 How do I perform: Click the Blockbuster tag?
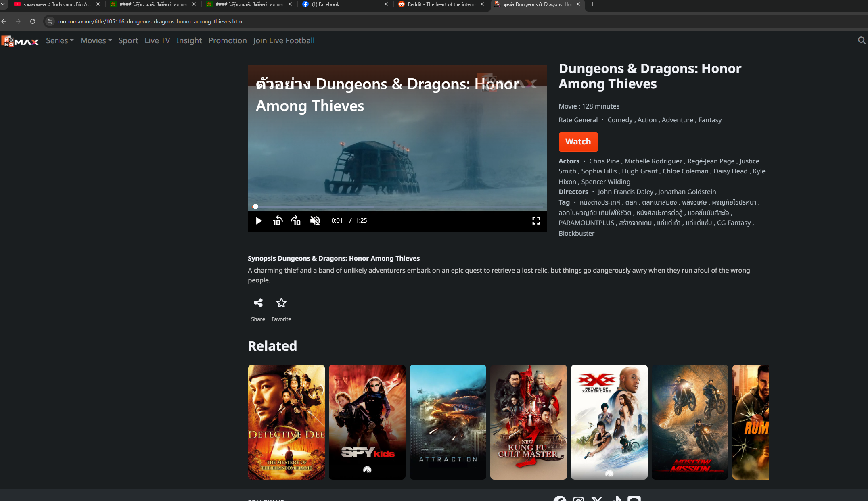576,233
